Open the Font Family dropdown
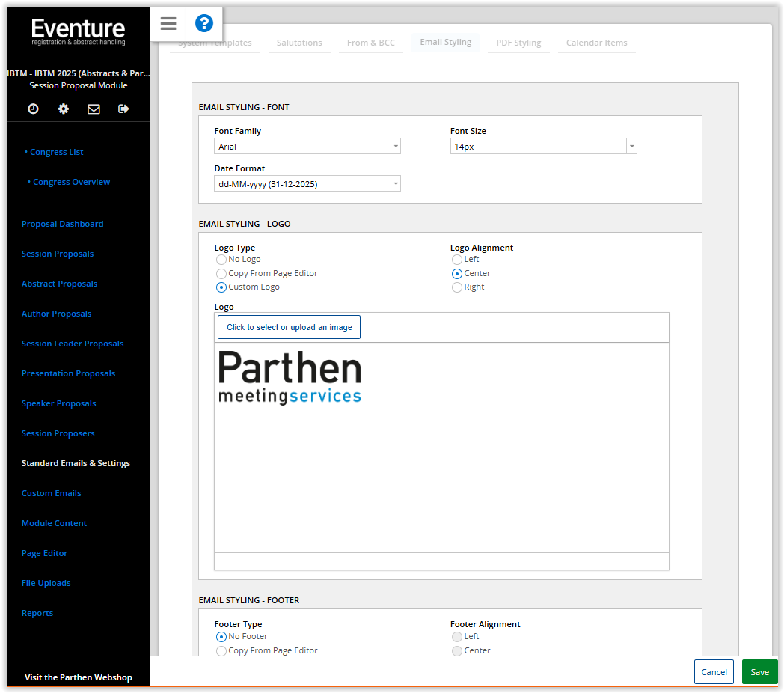This screenshot has height=693, width=784. tap(307, 147)
